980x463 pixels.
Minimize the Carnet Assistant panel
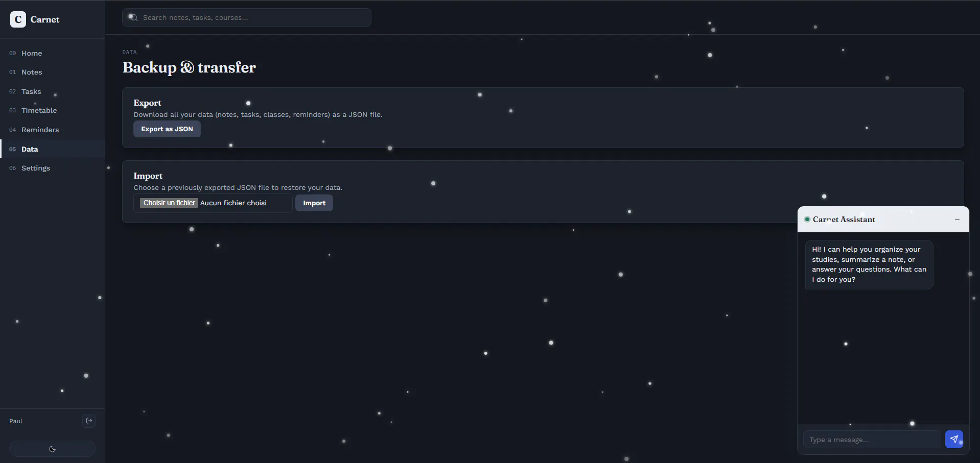[x=957, y=220]
